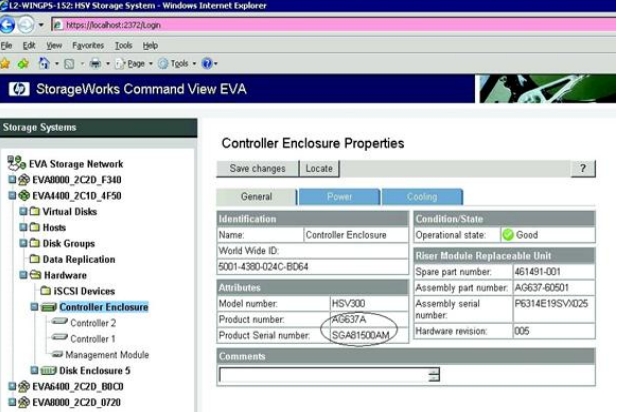Select Controller 2 in tree
The width and height of the screenshot is (617, 412).
pyautogui.click(x=93, y=323)
